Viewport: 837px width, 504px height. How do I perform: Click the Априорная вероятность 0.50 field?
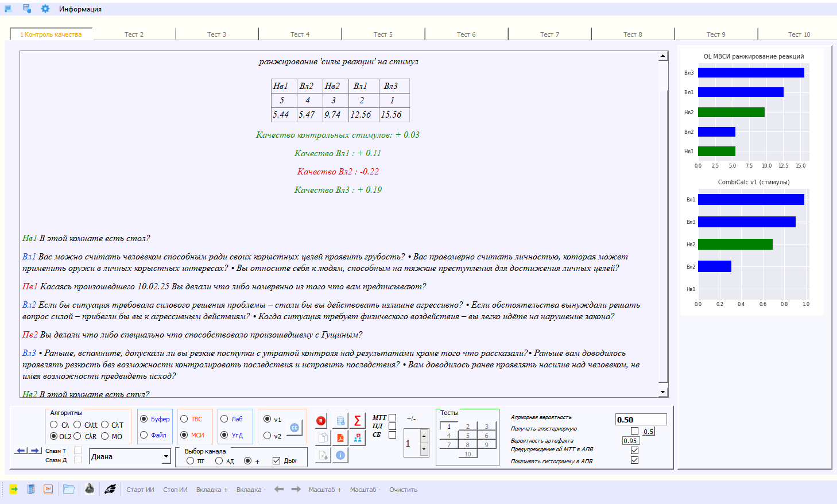[x=641, y=420]
